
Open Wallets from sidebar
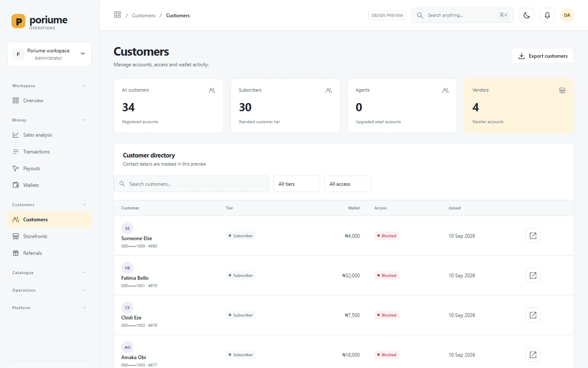[x=50, y=185]
